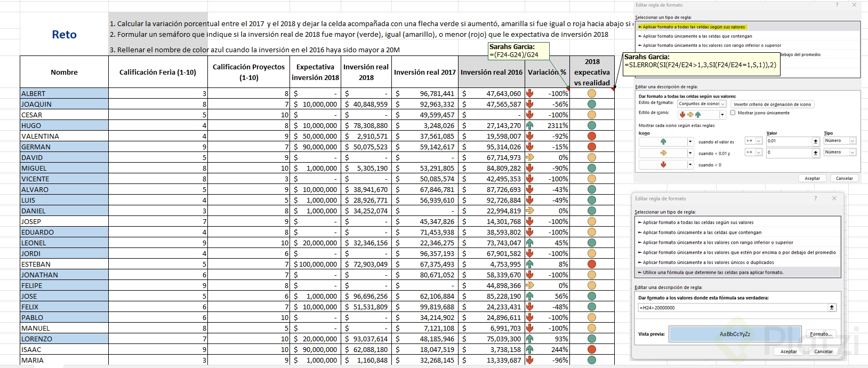The image size is (868, 368).
Task: Click the 'Formato...' button
Action: point(821,334)
